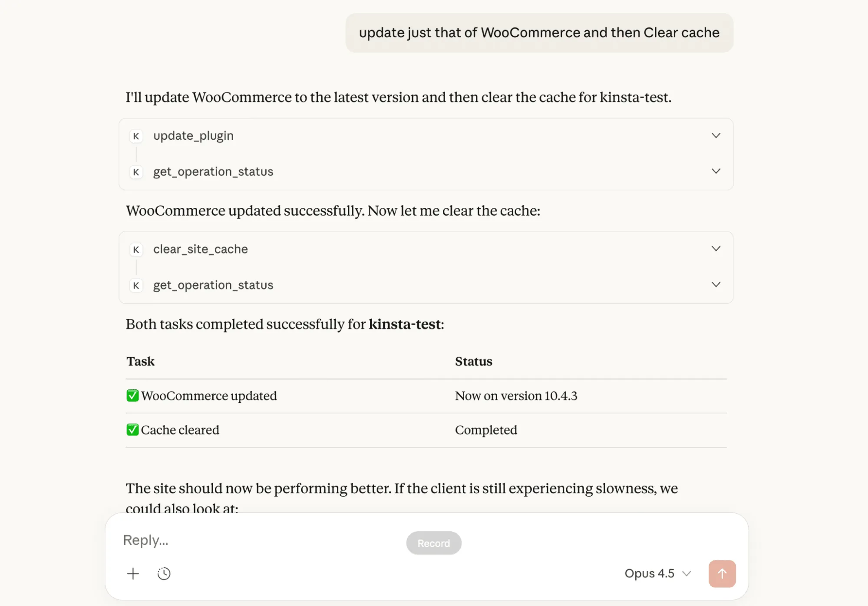The image size is (868, 606).
Task: Click the green checkmark beside Cache cleared
Action: 132,430
